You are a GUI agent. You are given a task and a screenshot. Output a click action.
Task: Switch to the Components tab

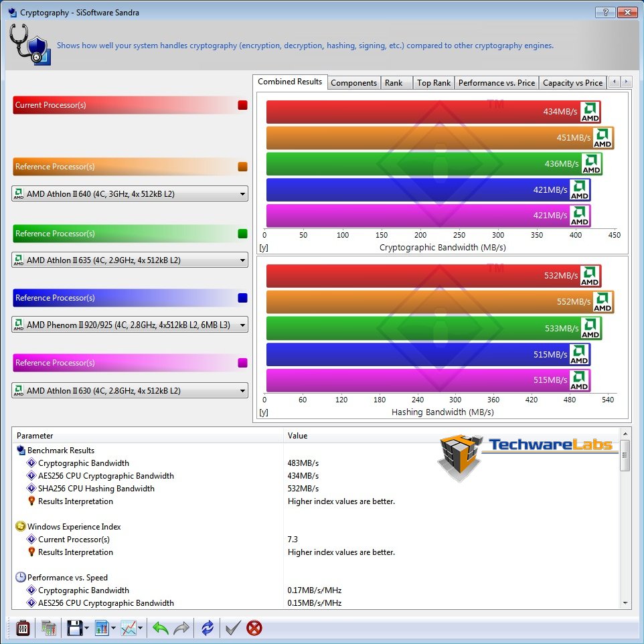[353, 83]
